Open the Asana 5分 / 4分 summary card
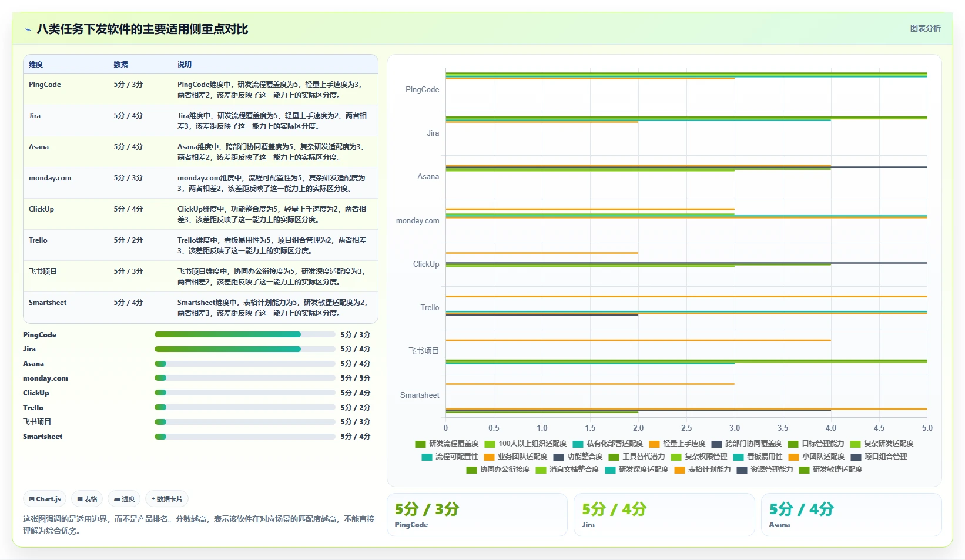 [851, 515]
